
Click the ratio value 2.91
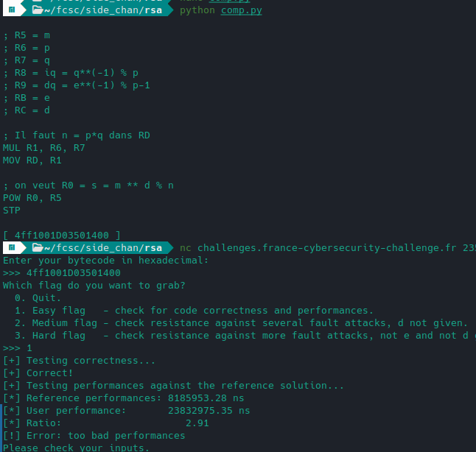point(197,423)
